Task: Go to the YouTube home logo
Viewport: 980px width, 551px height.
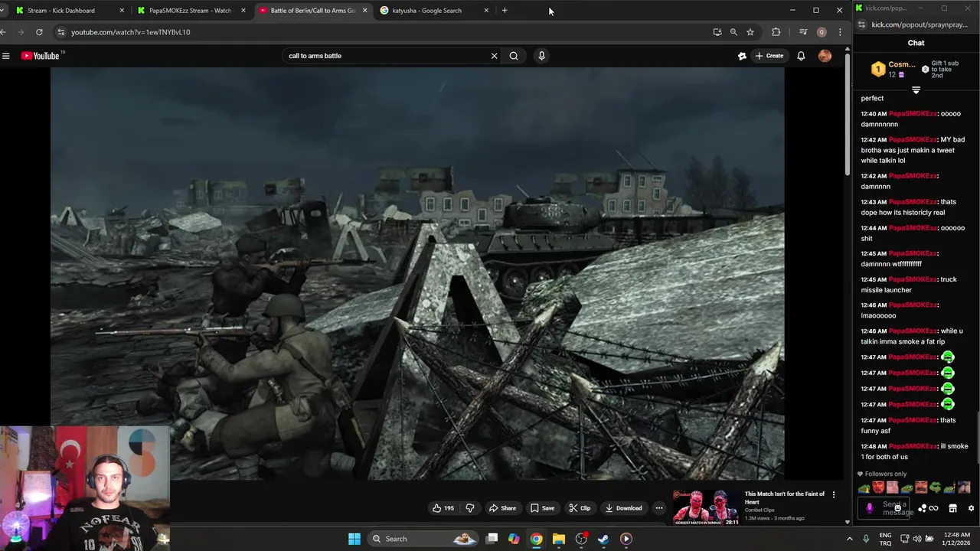Action: coord(40,56)
